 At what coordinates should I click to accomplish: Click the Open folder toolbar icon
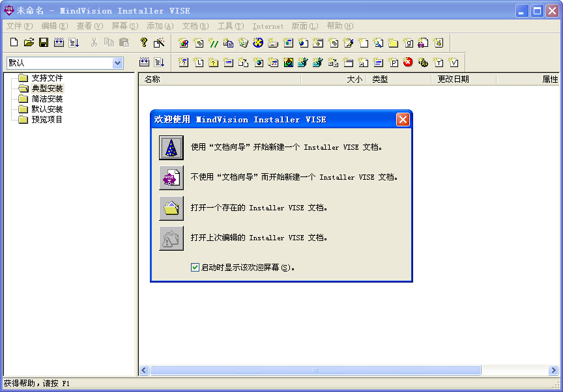tap(29, 43)
